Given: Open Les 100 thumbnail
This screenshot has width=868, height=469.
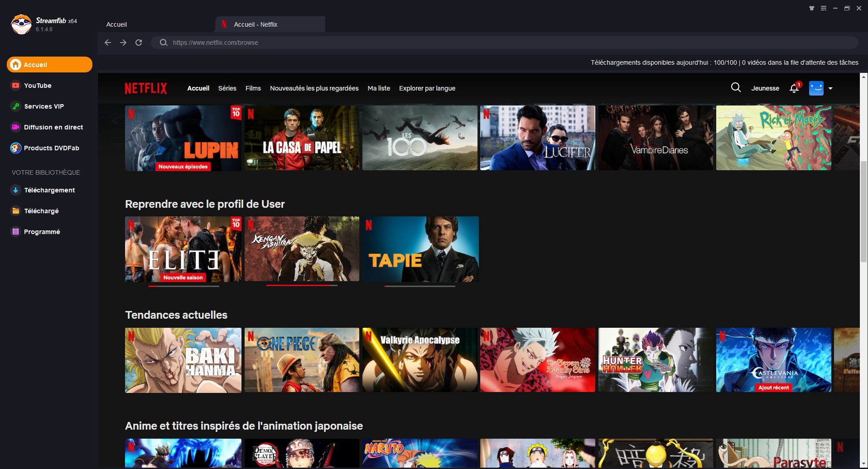Looking at the screenshot, I should (420, 138).
